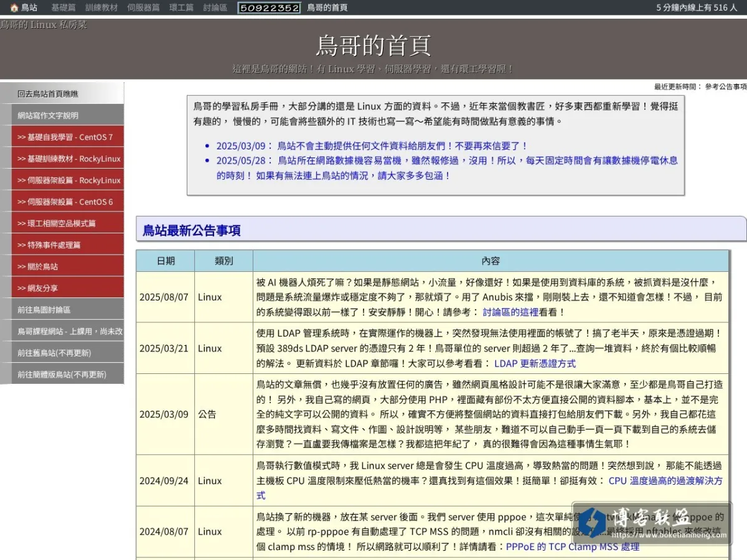
Task: Expand 伺服器架設篇 - CentOS 6 section
Action: (67, 202)
